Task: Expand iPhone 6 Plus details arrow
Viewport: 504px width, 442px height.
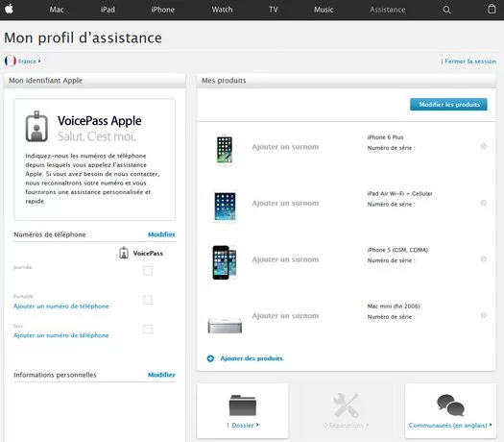Action: pos(483,146)
